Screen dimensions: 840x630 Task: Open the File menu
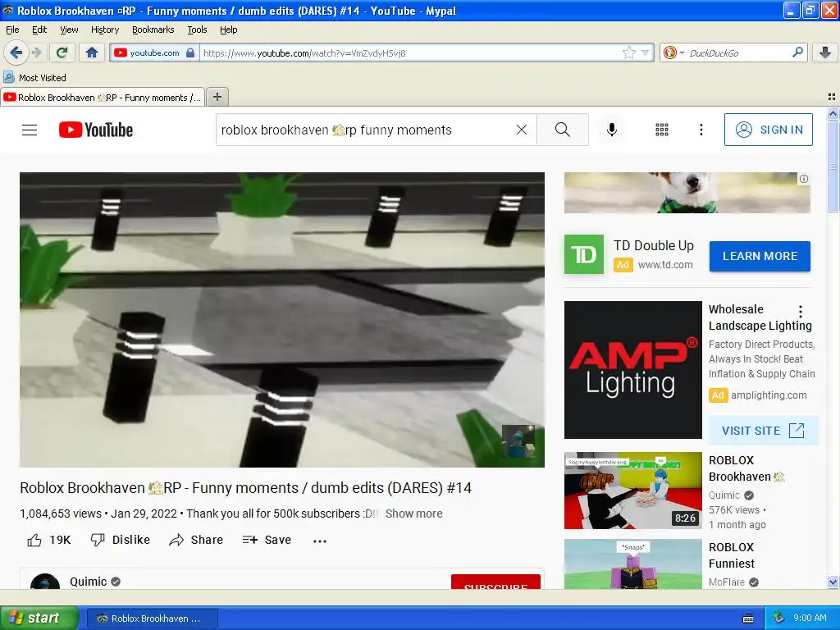[12, 30]
